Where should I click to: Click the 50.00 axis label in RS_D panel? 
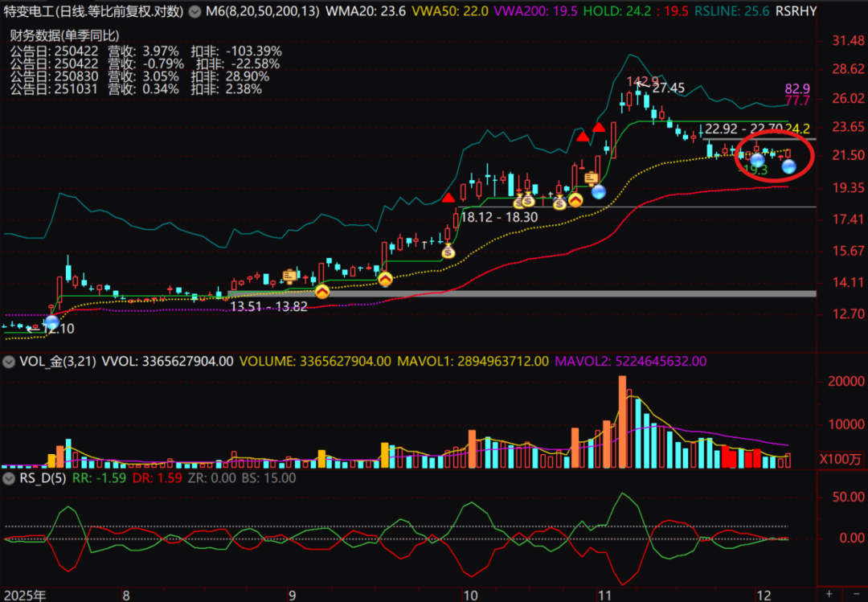pyautogui.click(x=848, y=497)
